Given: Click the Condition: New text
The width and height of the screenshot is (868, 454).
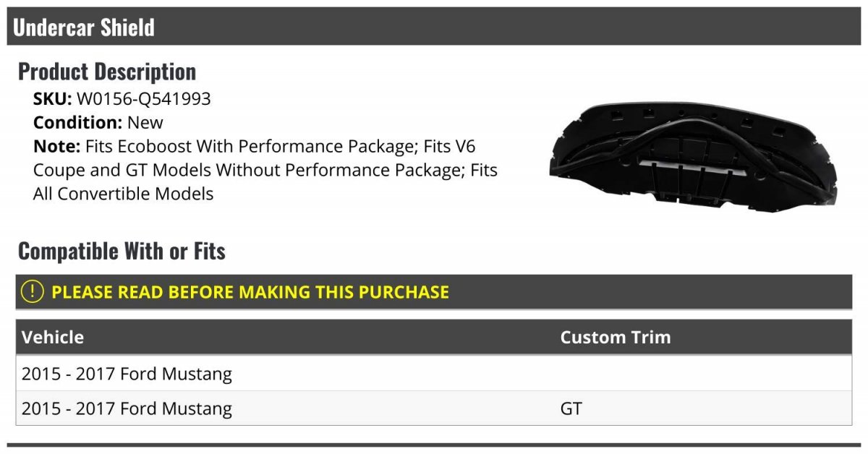Looking at the screenshot, I should coord(98,122).
